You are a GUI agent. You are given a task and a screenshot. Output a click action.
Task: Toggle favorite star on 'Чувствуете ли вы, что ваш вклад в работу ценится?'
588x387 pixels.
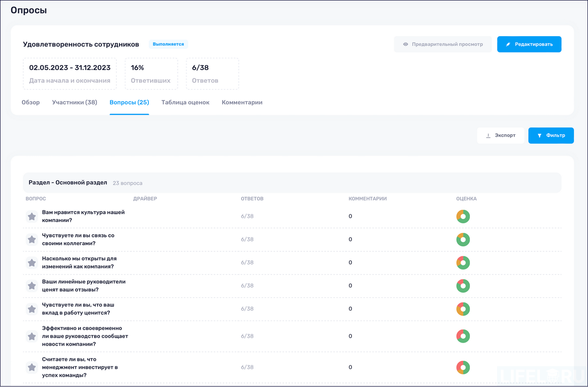click(31, 309)
